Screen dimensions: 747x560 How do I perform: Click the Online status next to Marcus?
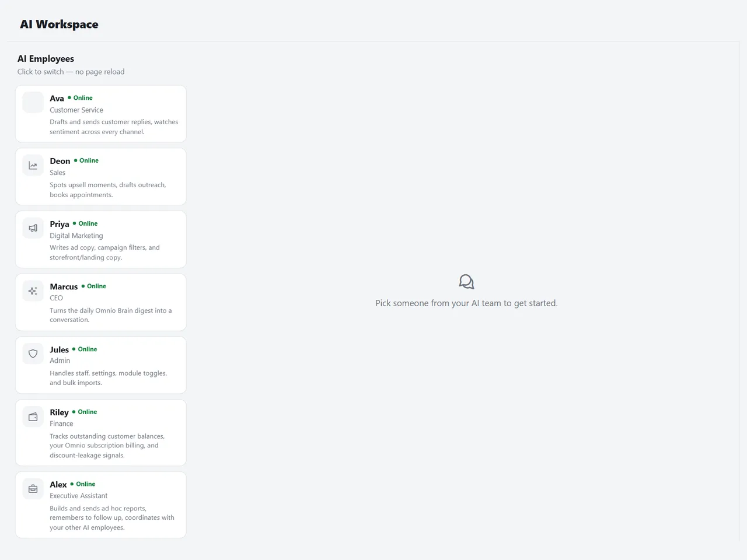coord(94,286)
